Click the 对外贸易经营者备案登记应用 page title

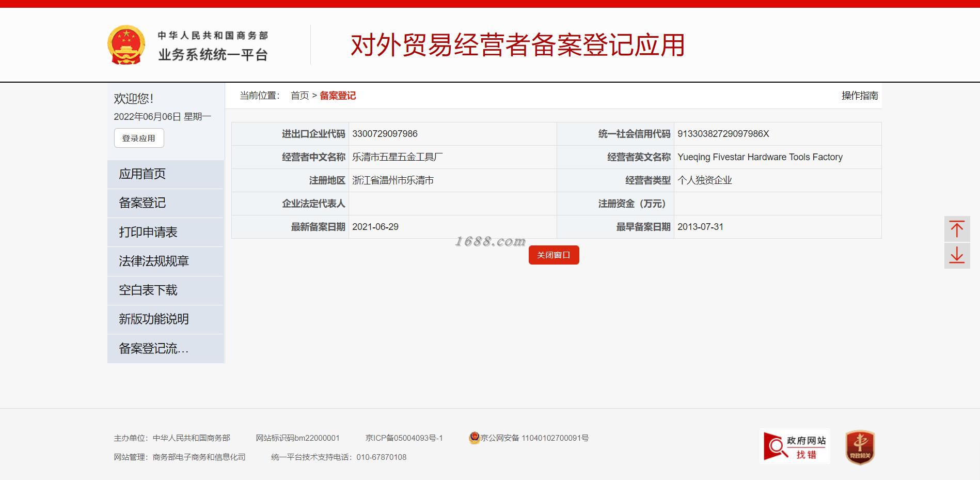click(x=518, y=45)
